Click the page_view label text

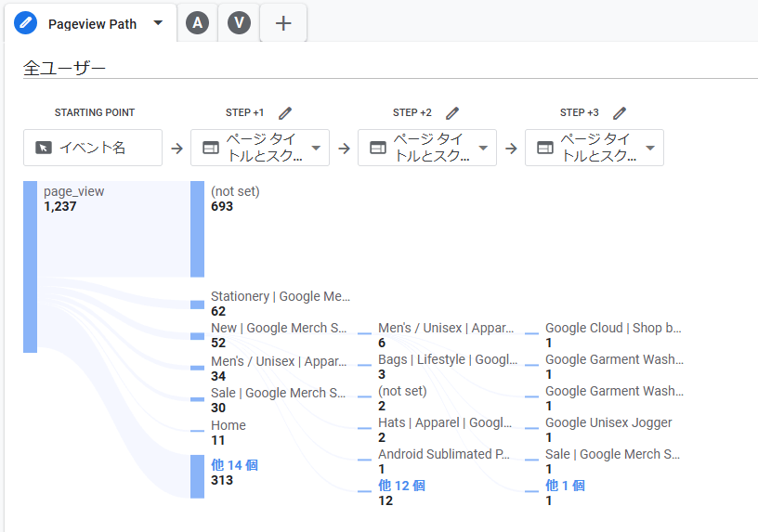(x=73, y=191)
